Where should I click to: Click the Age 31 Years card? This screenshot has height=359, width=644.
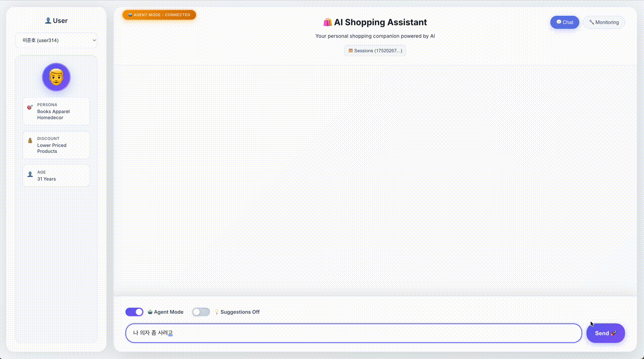click(x=56, y=175)
